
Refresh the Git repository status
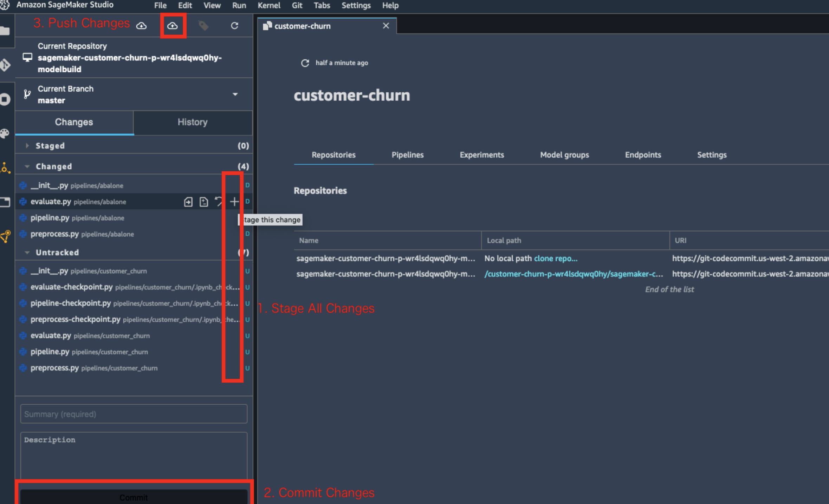coord(234,26)
